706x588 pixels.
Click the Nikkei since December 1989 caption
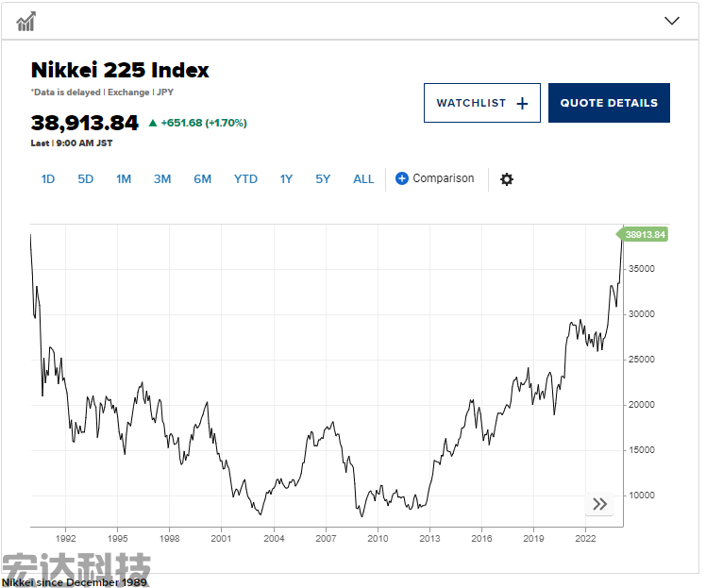pos(75,582)
